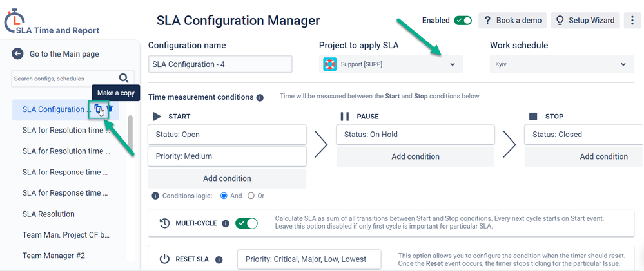Click info icon next to Time measurement conditions
The height and width of the screenshot is (271, 644).
pyautogui.click(x=260, y=98)
